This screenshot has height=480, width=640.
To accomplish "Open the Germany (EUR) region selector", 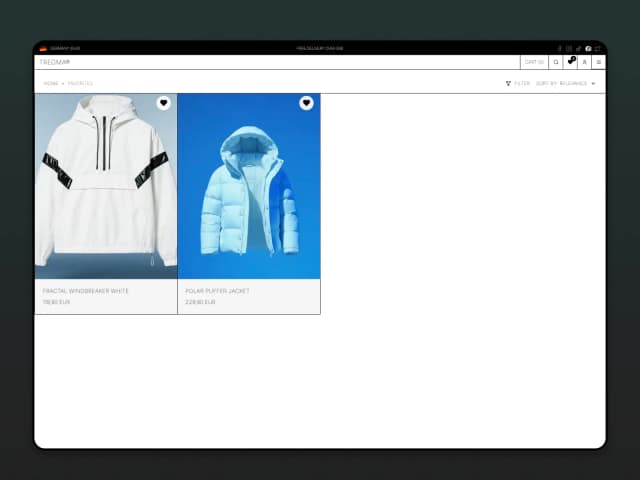I will pos(64,48).
